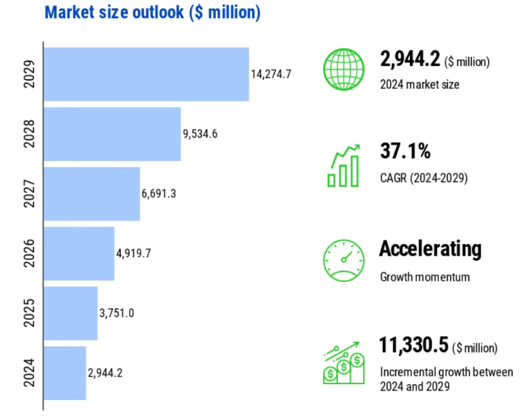
Task: Click the 2029 market size bar
Action: (x=146, y=74)
